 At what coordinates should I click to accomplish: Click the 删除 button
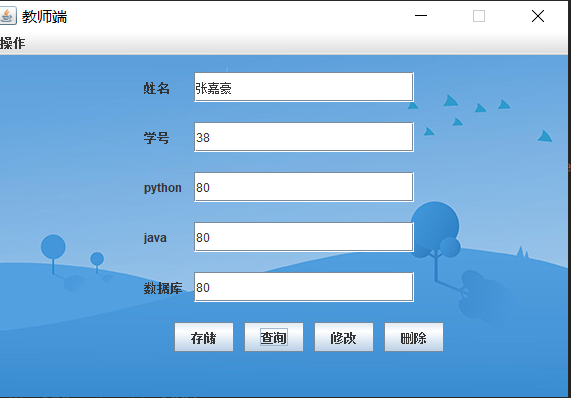(x=414, y=337)
